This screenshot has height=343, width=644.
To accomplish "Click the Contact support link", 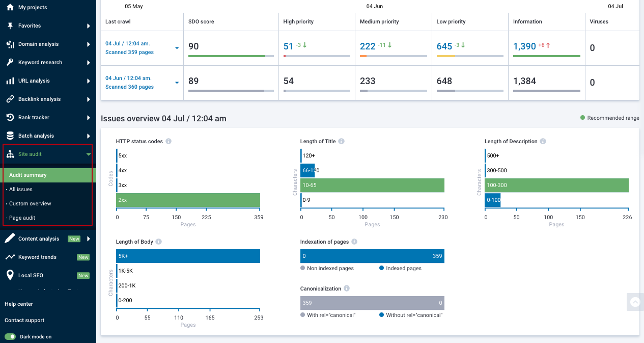I will pos(24,320).
